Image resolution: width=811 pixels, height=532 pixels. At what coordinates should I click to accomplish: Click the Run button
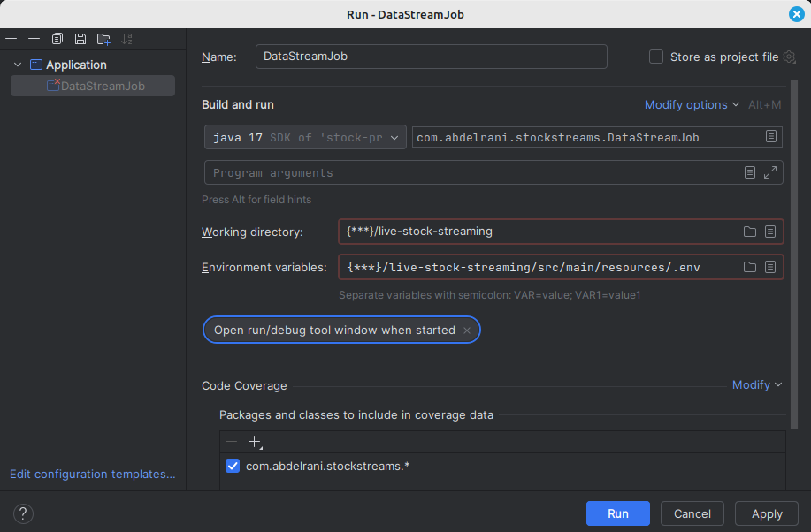618,513
